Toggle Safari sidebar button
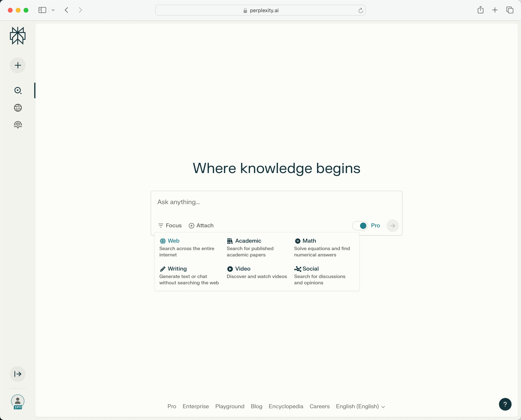 (x=42, y=10)
